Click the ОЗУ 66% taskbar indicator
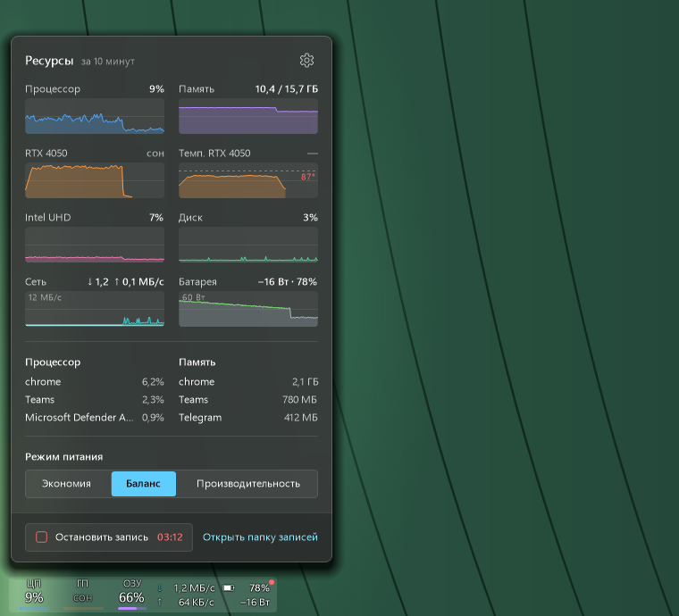The image size is (679, 616). click(x=131, y=593)
